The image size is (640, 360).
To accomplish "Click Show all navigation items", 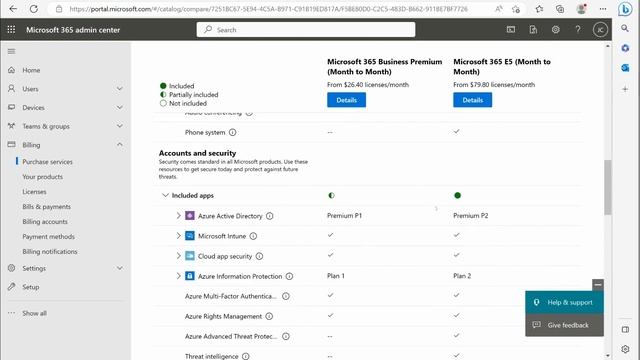I will coord(34,313).
